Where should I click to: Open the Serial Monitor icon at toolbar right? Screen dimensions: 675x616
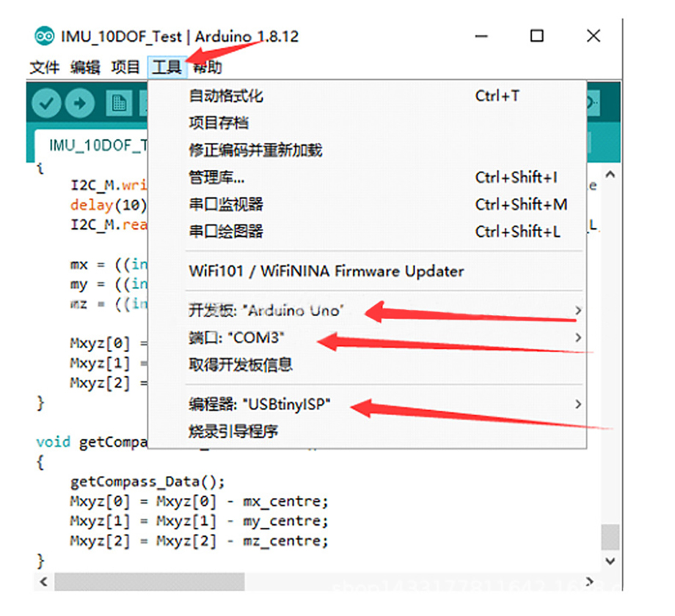coord(593,103)
